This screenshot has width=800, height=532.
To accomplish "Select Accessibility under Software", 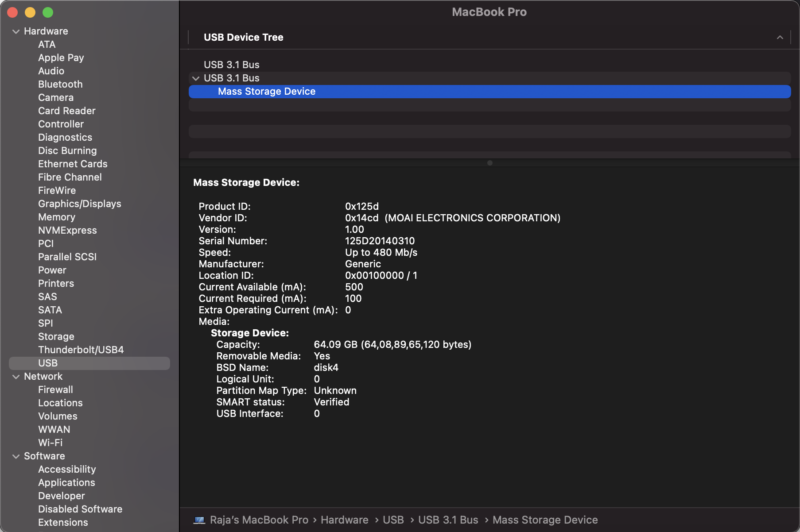I will [67, 469].
